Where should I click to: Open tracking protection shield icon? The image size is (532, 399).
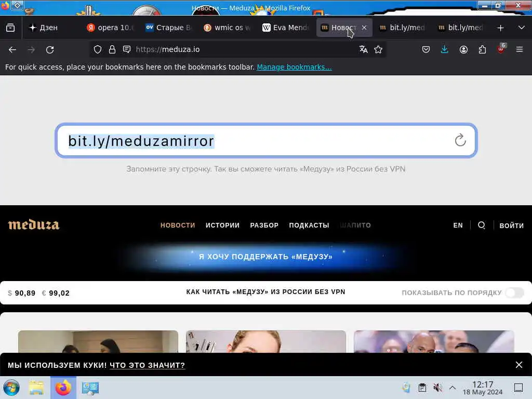pyautogui.click(x=98, y=49)
